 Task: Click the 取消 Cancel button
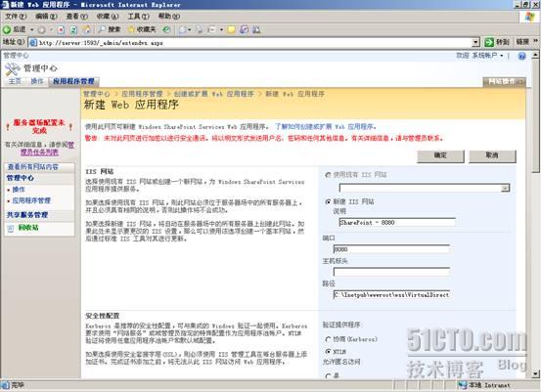coord(492,155)
